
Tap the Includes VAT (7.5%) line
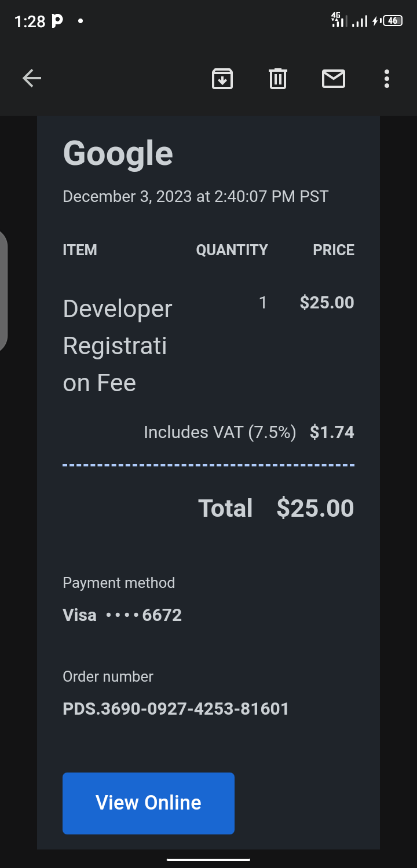tap(220, 432)
